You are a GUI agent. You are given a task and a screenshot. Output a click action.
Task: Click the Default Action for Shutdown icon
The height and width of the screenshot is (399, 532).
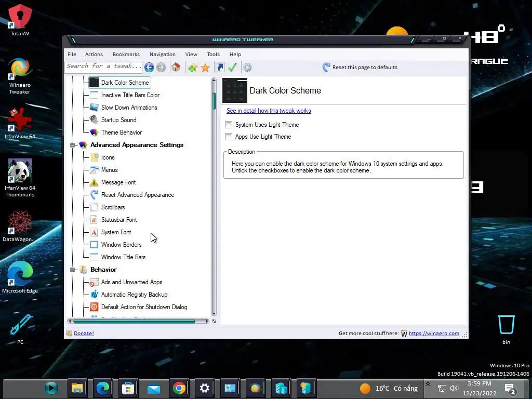click(94, 307)
